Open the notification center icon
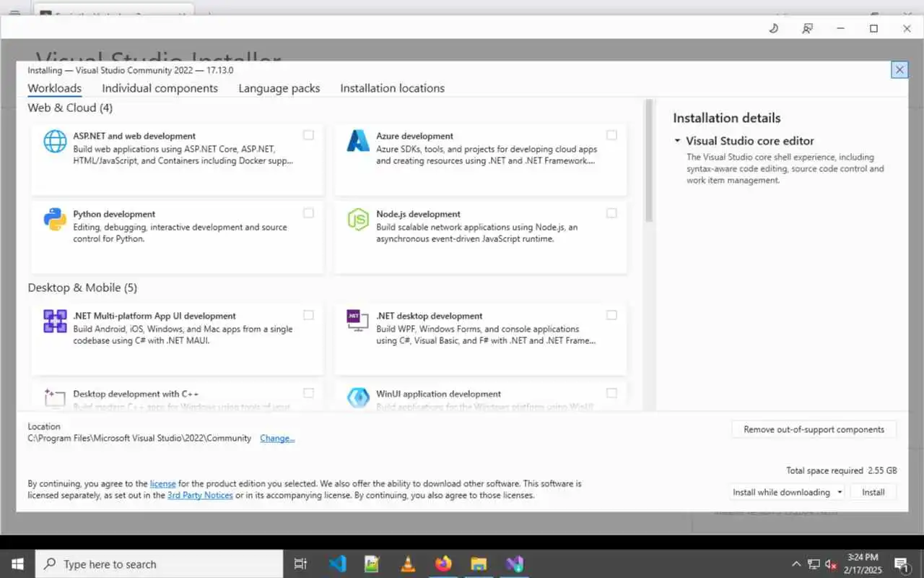 [902, 564]
